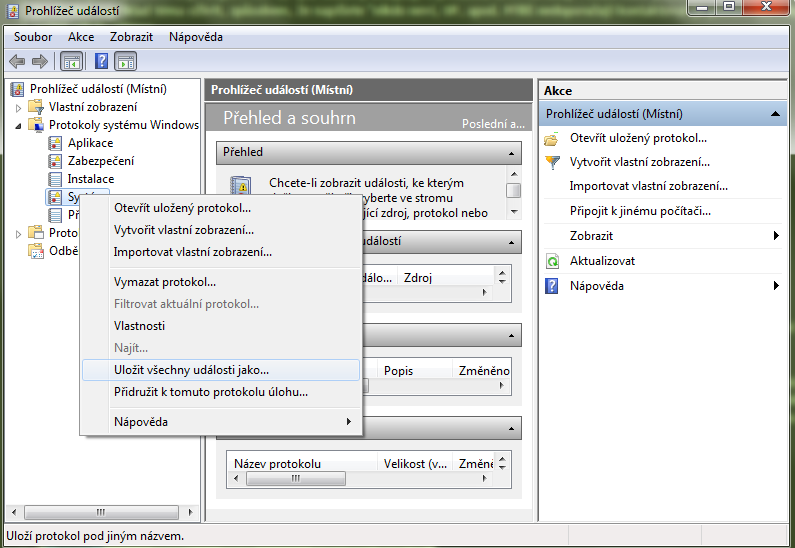Click the Back arrow toolbar icon

pos(17,62)
